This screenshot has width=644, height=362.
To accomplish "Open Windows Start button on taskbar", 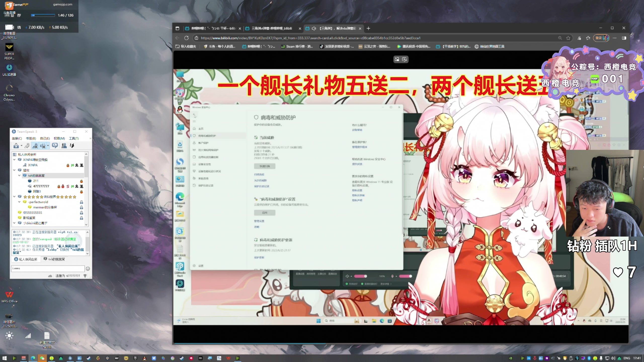I will coord(5,358).
